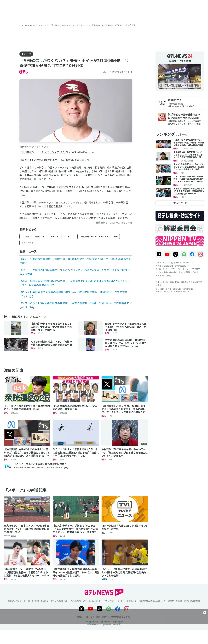The image size is (208, 644).
Task: Open TikTok icon in the footer
Action: (99, 609)
